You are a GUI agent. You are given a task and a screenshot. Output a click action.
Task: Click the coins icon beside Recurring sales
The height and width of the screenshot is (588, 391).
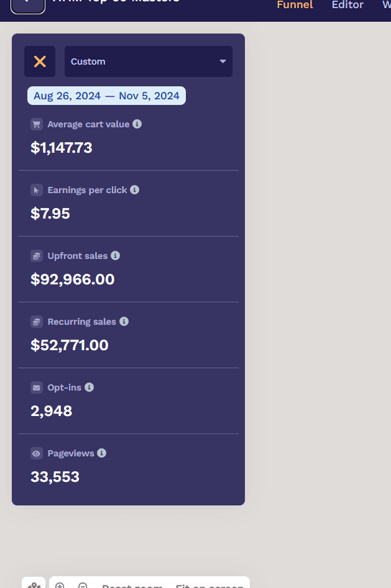coord(37,321)
